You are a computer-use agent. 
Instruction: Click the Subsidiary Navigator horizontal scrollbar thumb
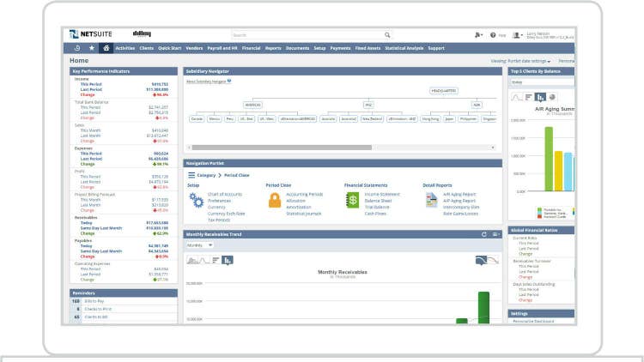click(282, 148)
